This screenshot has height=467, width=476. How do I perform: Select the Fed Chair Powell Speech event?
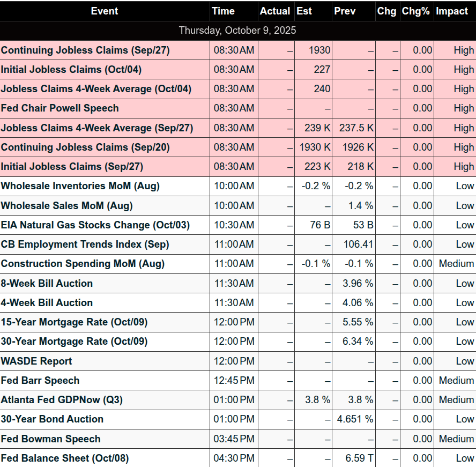(x=60, y=108)
